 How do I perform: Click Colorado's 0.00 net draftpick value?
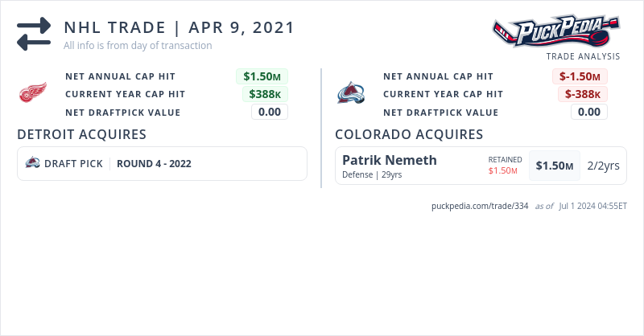[x=589, y=112]
